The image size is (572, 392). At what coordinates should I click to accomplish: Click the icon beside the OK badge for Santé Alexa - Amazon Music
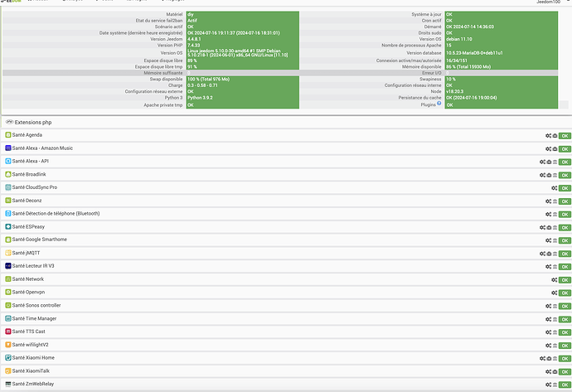(555, 149)
